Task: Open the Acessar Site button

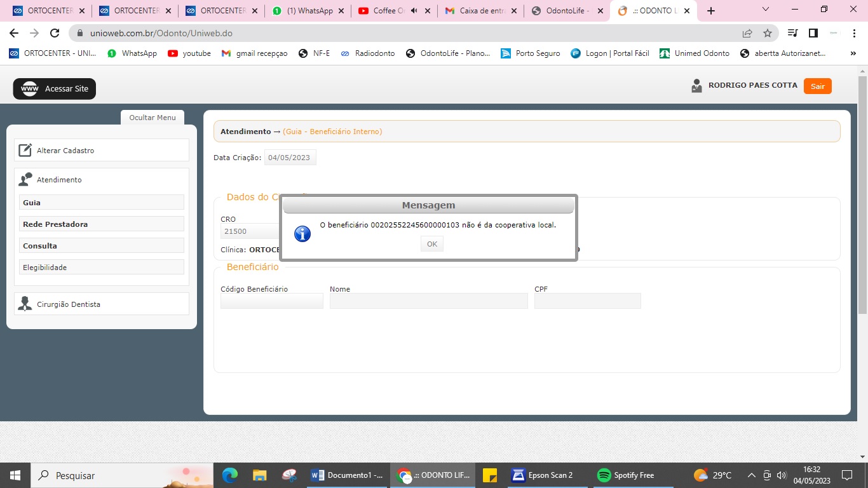Action: 55,89
